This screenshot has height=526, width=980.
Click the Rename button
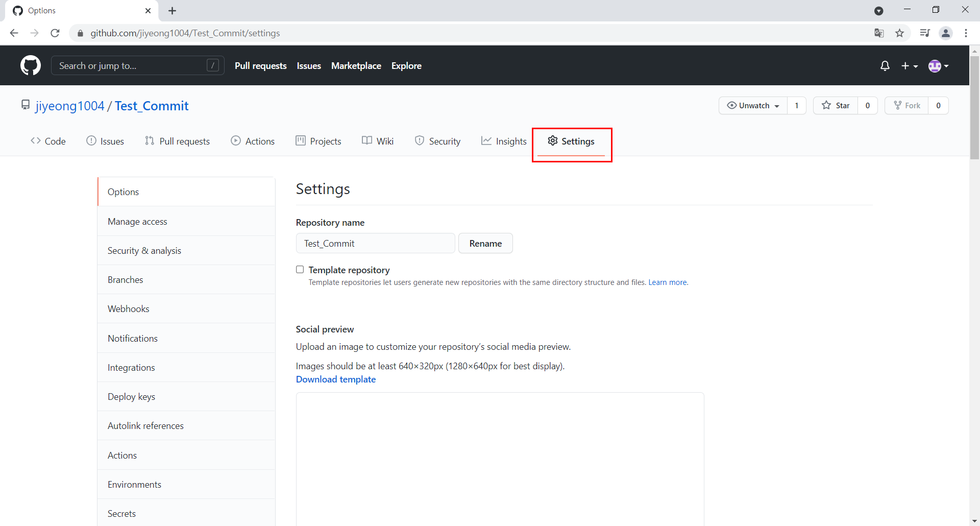click(x=485, y=244)
